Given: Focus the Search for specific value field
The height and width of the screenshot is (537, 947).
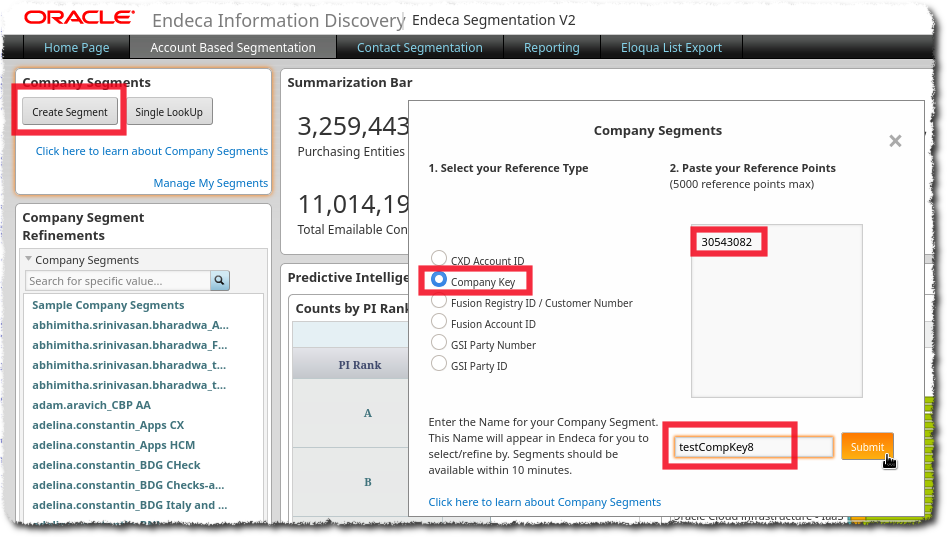Looking at the screenshot, I should click(x=118, y=281).
